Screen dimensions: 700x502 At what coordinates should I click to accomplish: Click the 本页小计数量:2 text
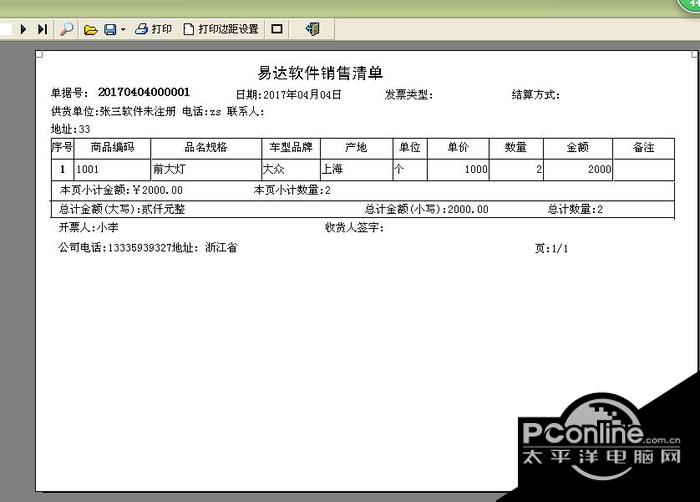(292, 190)
